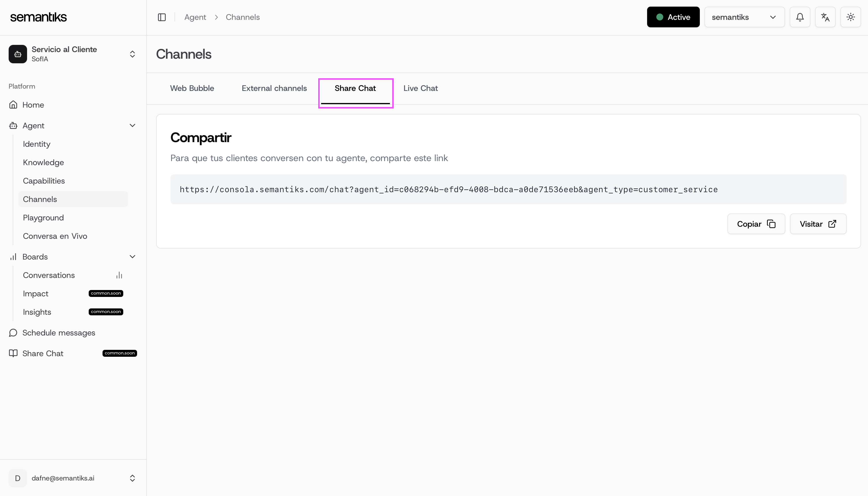The image size is (868, 496).
Task: Expand the dafne@semantiks.ai account menu
Action: point(132,478)
